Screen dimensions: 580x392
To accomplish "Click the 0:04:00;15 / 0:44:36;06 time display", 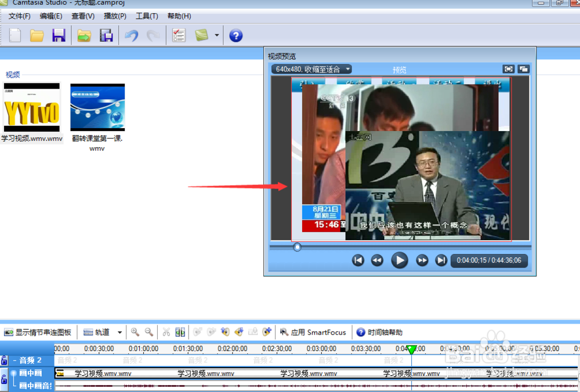I will click(x=489, y=260).
